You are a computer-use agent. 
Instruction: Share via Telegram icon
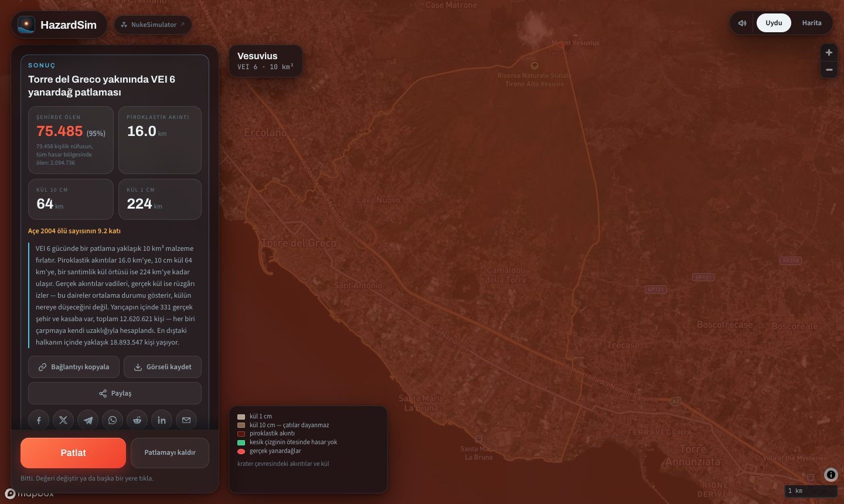pyautogui.click(x=88, y=420)
